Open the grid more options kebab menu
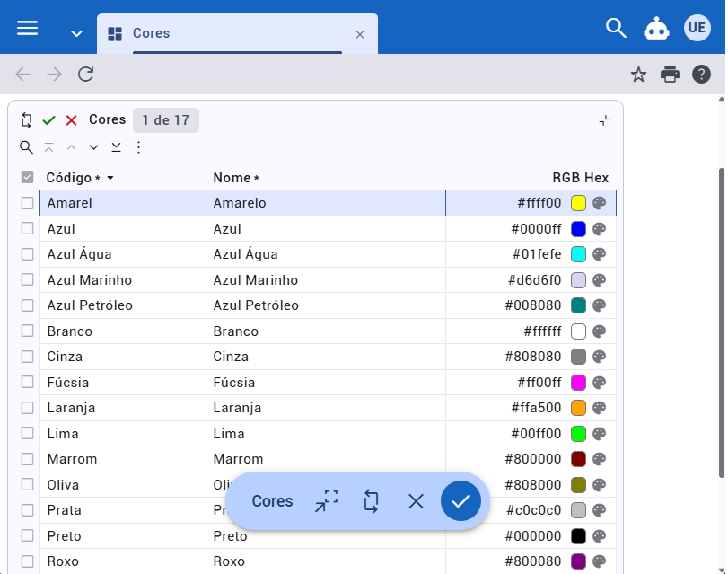This screenshot has height=574, width=728. point(138,147)
